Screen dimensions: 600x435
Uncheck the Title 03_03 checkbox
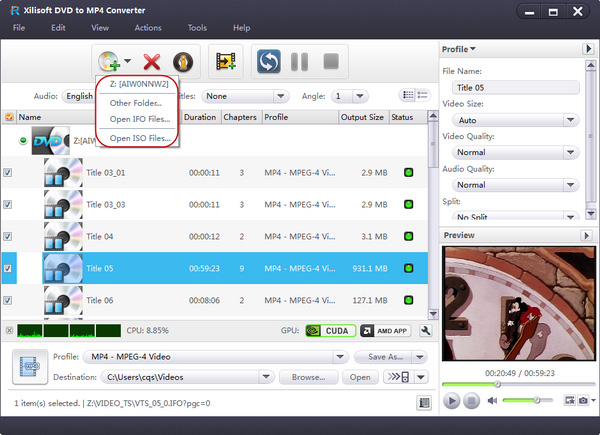tap(8, 205)
